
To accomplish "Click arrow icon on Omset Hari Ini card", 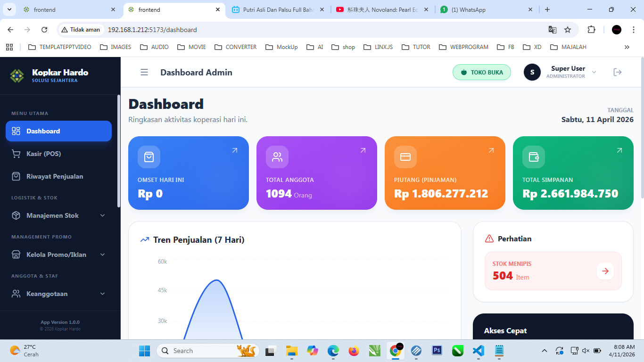I will point(234,150).
